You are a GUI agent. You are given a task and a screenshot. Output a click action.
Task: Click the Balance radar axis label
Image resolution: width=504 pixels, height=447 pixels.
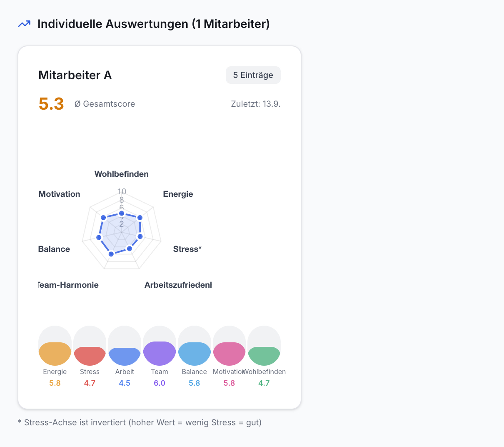point(54,249)
